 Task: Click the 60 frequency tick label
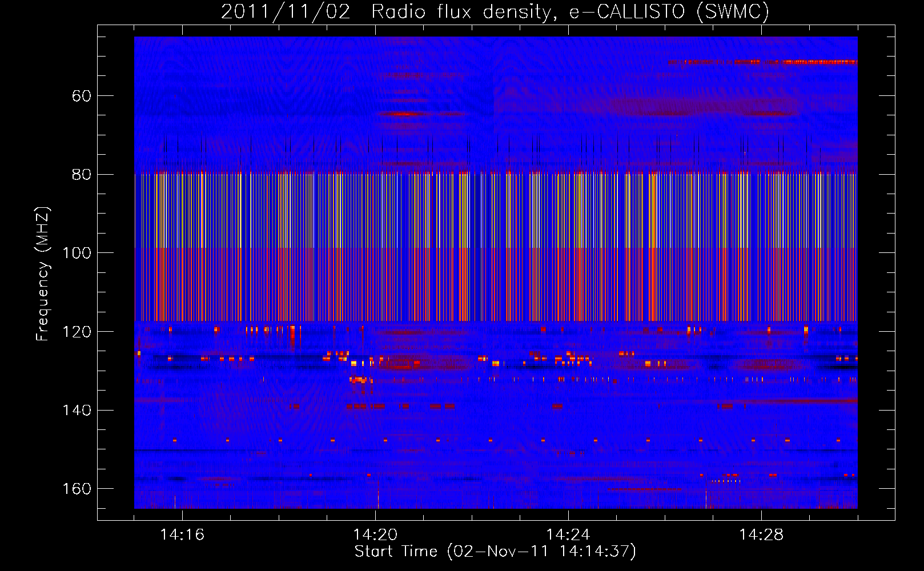point(81,96)
